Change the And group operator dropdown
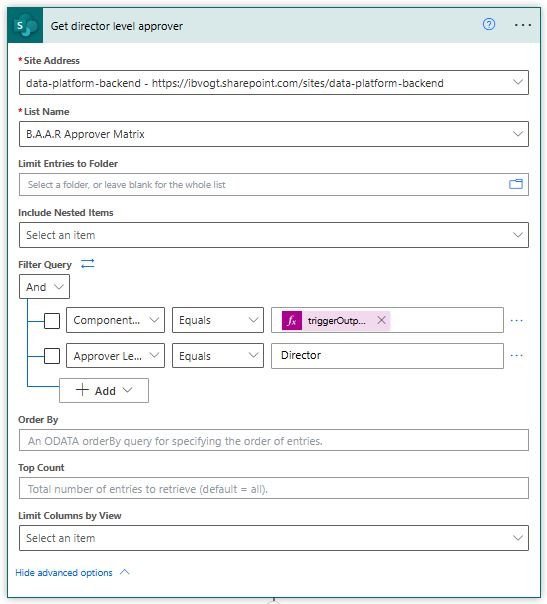 44,287
